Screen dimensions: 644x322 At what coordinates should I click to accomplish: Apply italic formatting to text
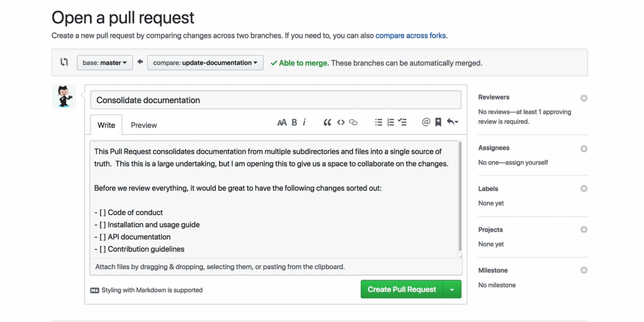click(304, 123)
